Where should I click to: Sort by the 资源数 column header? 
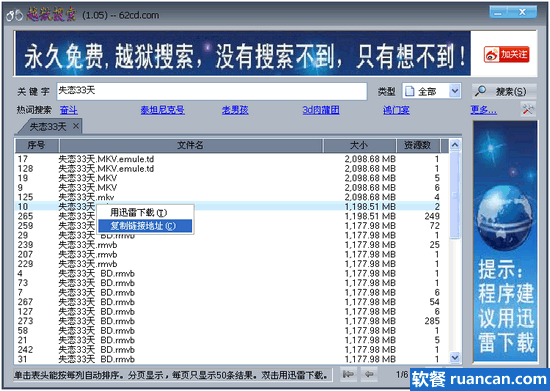pos(418,145)
